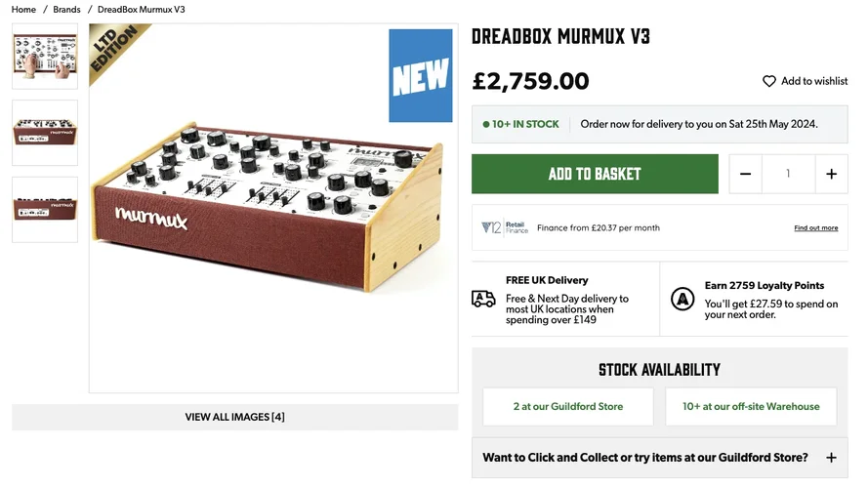
Task: Click the V12 Retail Finance logo
Action: click(505, 227)
